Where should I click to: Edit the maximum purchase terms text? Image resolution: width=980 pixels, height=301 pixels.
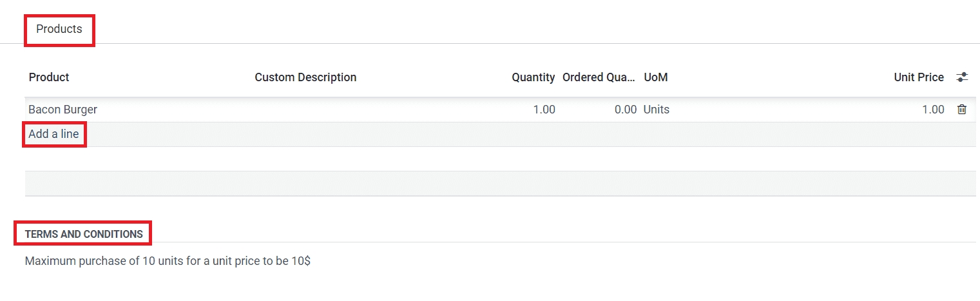(168, 262)
